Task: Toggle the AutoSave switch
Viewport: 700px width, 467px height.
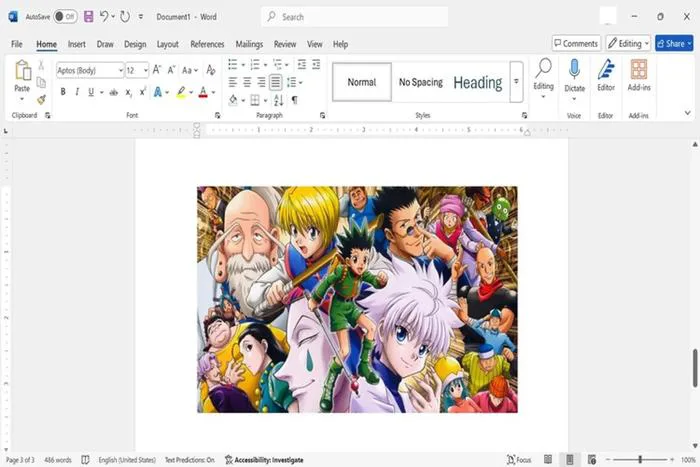Action: pos(65,17)
